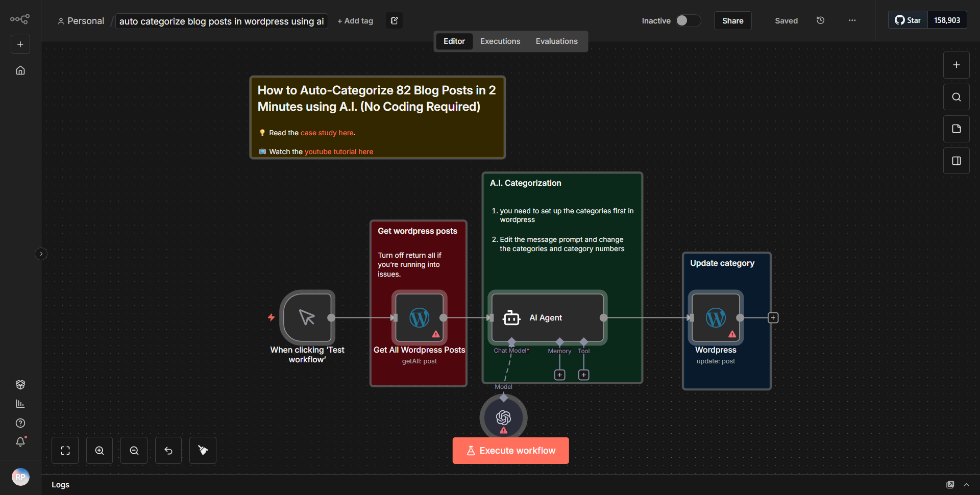This screenshot has width=980, height=495.
Task: Click the Chat Model connector label
Action: [511, 351]
